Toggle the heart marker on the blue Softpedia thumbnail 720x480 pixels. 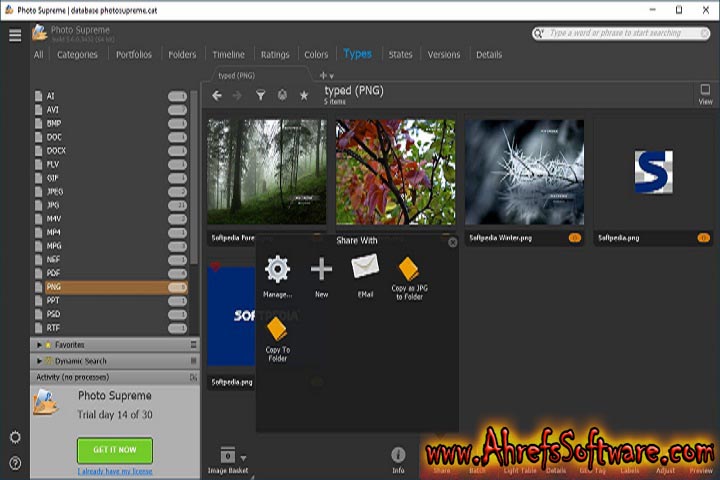pyautogui.click(x=215, y=266)
